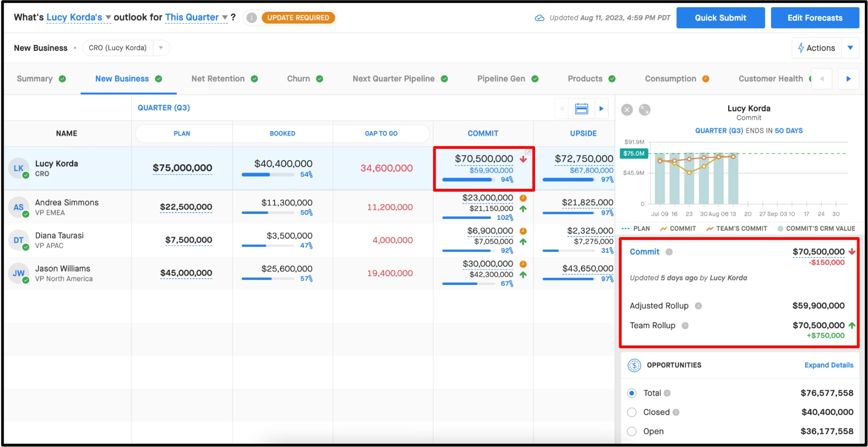Open the Actions dropdown arrow

point(850,48)
